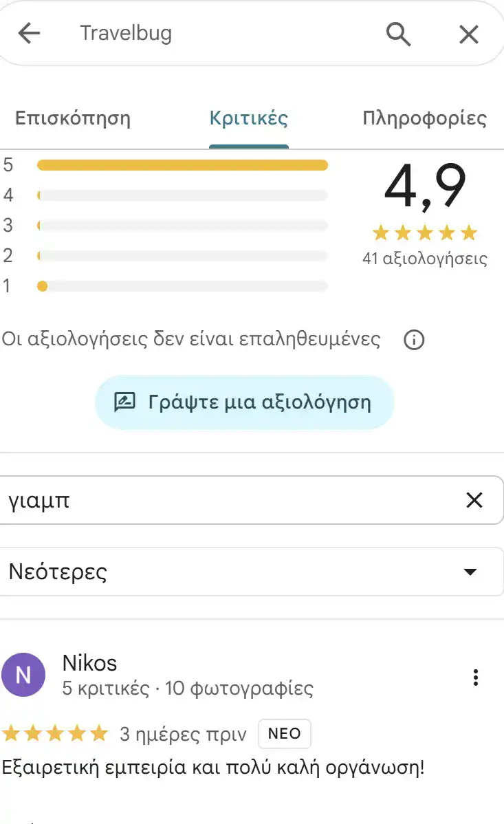The height and width of the screenshot is (824, 504).
Task: Tap the 5-star rating bar
Action: point(182,164)
